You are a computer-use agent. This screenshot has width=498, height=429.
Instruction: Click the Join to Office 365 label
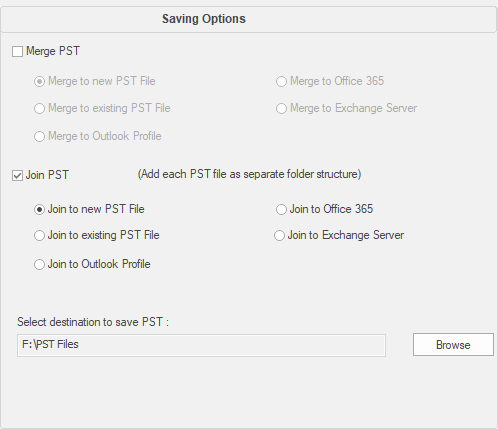pos(331,209)
